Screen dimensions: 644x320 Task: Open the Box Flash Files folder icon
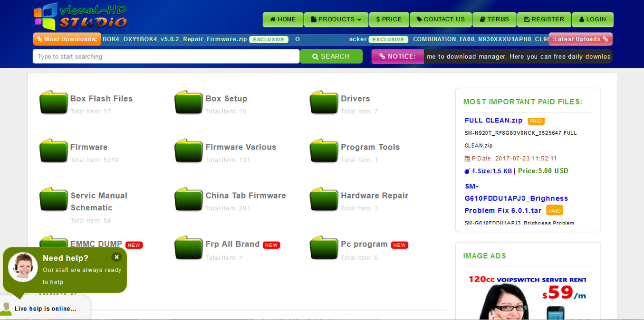53,102
